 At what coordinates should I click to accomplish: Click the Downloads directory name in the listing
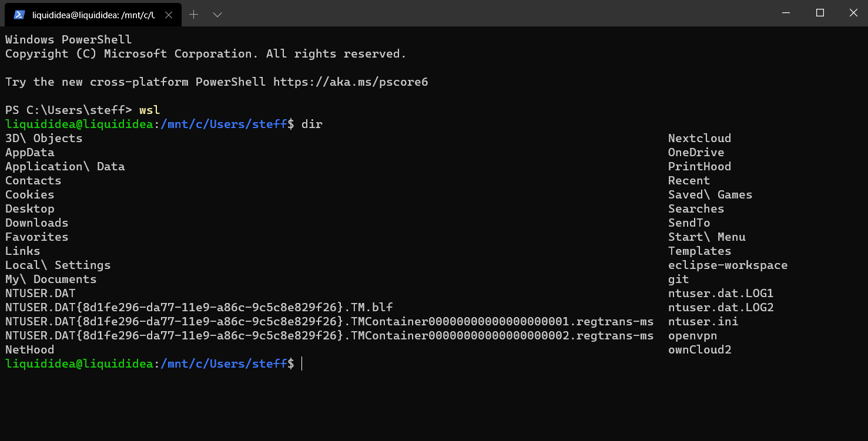pyautogui.click(x=36, y=223)
